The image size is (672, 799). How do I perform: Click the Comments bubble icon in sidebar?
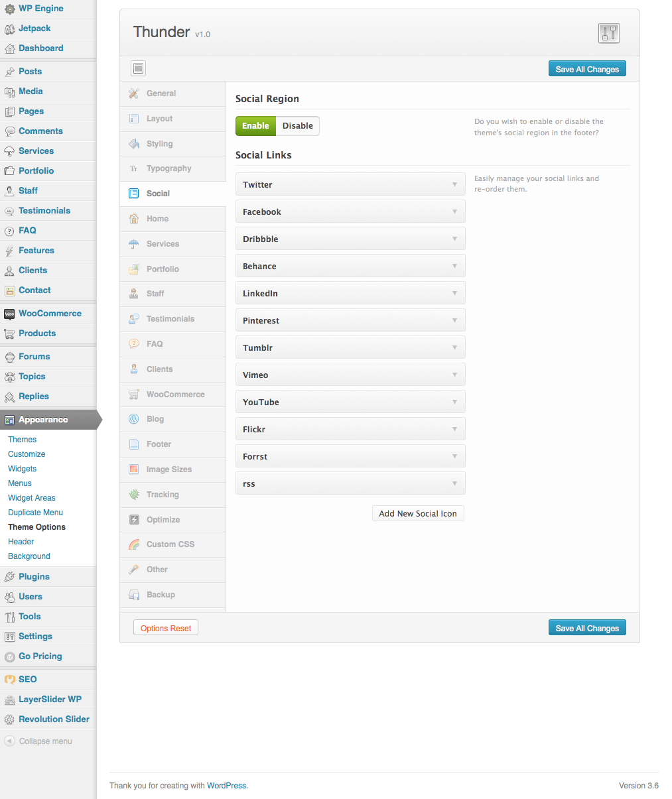tap(10, 131)
